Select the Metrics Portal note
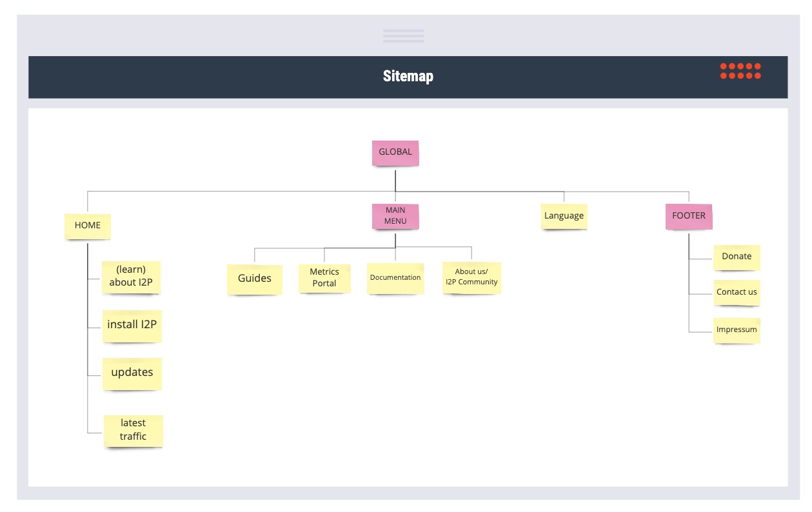 (324, 278)
